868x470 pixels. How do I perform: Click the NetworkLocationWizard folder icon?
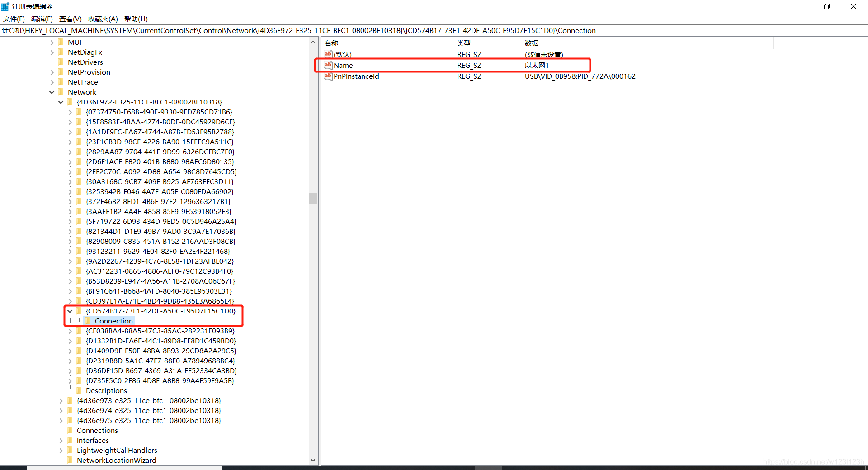(70, 460)
